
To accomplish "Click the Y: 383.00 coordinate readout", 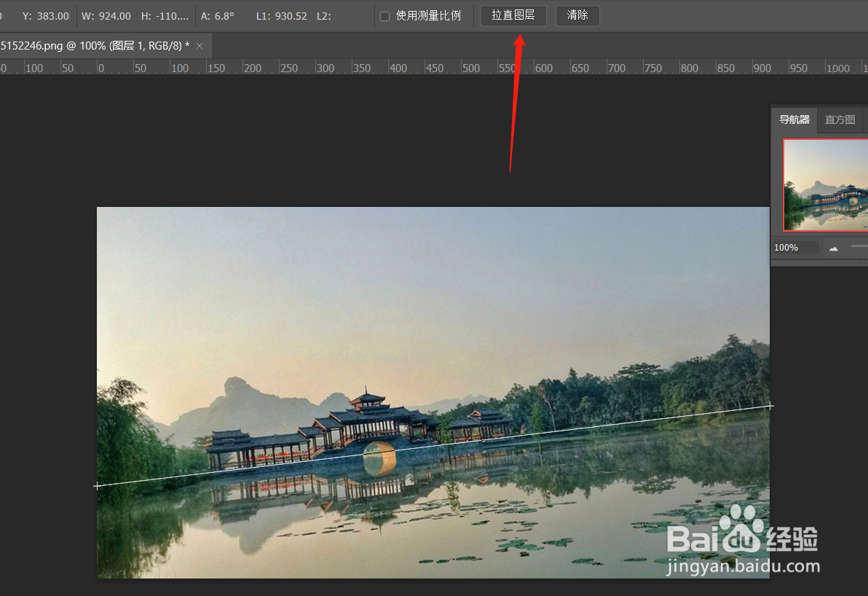I will point(45,16).
